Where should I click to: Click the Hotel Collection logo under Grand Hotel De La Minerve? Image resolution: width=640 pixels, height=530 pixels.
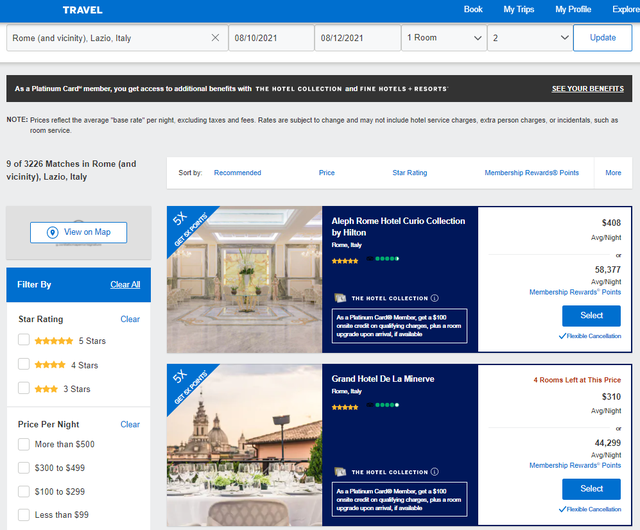340,472
